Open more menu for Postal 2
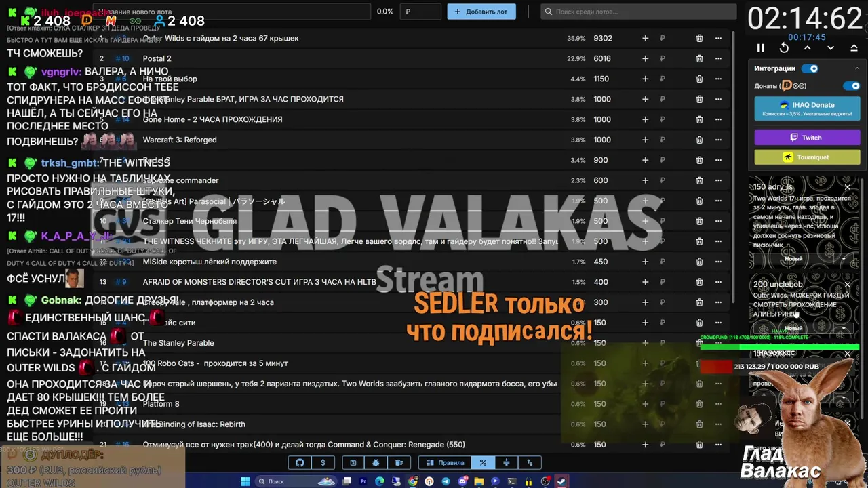868x488 pixels. [x=718, y=59]
